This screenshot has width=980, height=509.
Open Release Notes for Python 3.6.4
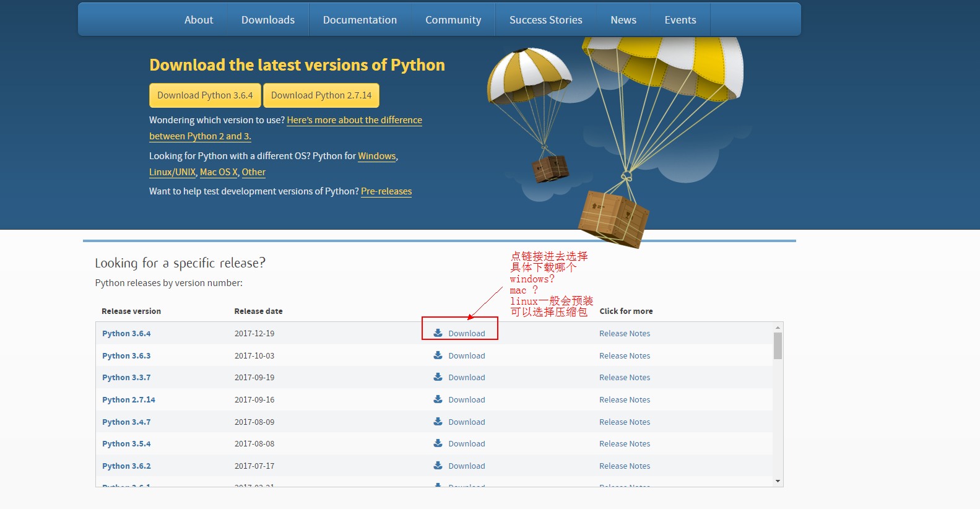pyautogui.click(x=625, y=333)
